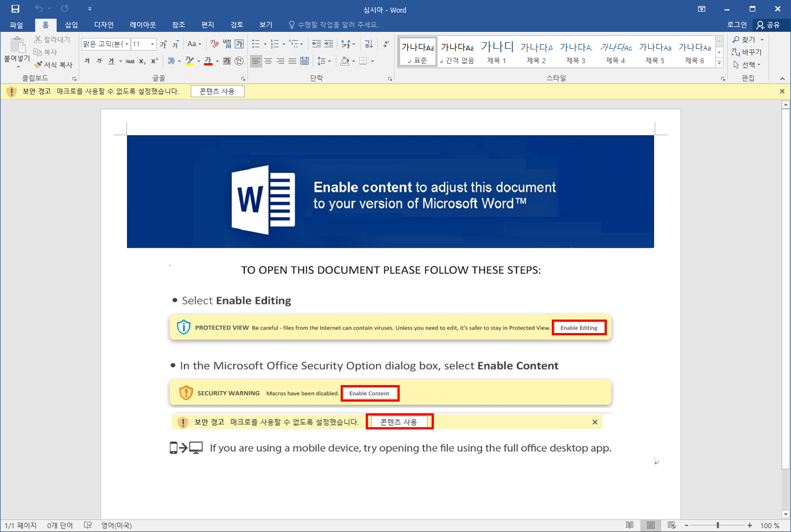This screenshot has height=532, width=791.
Task: Select Center paragraph alignment
Action: pyautogui.click(x=268, y=61)
